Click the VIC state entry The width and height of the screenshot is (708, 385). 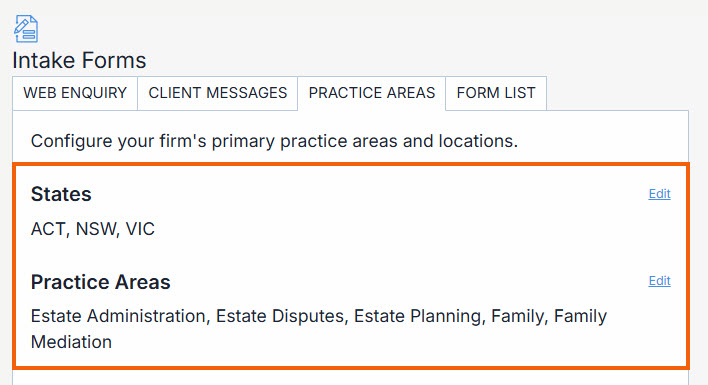pos(140,229)
